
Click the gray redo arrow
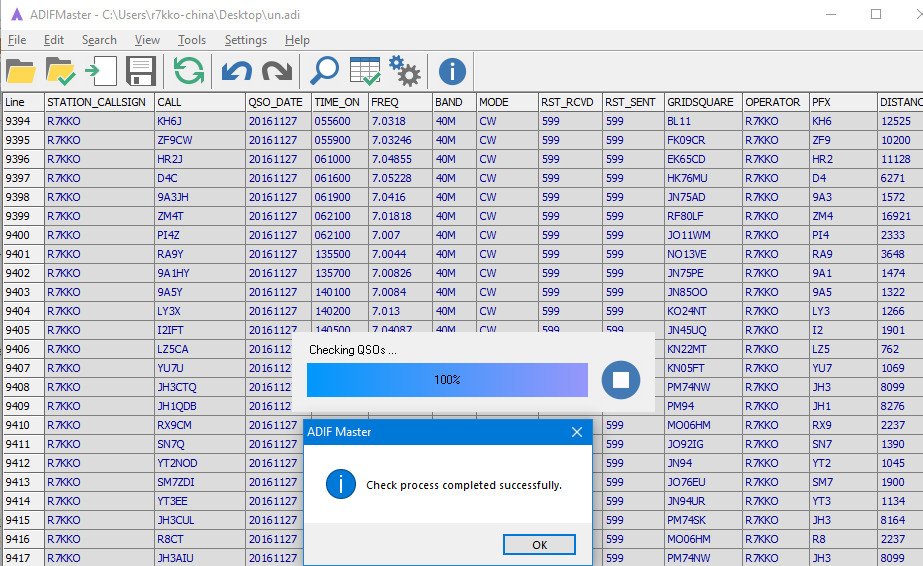point(276,71)
